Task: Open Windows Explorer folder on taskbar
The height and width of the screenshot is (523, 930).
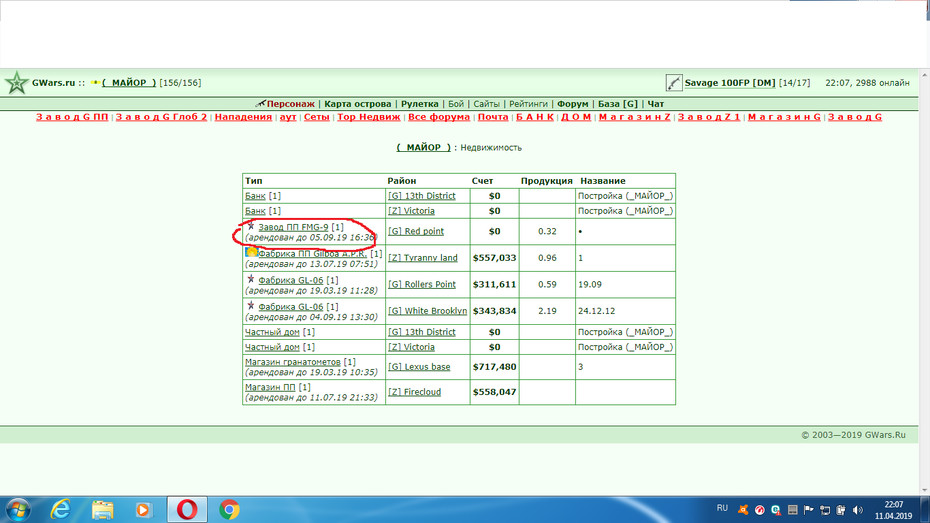Action: pos(102,510)
